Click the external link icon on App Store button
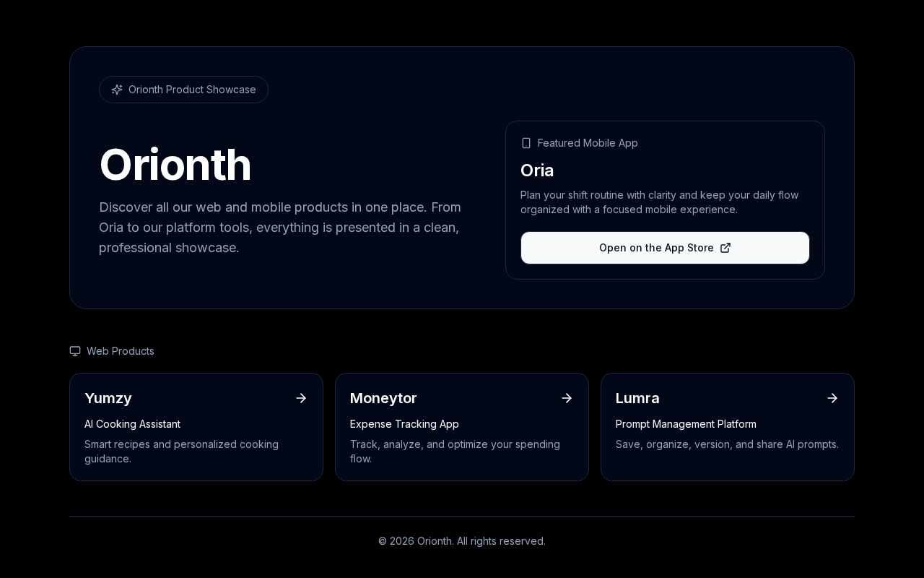924x578 pixels. (x=725, y=248)
